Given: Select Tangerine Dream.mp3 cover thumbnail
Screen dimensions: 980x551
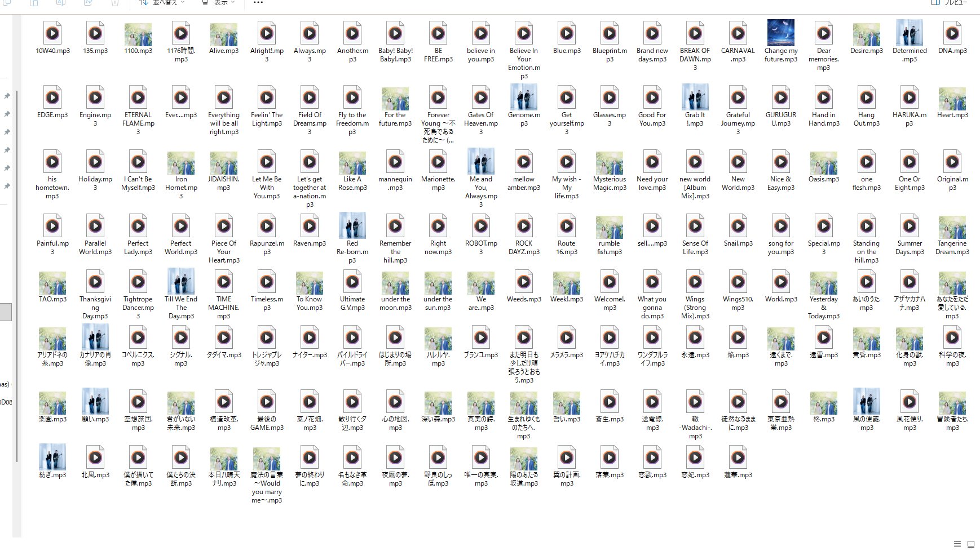Looking at the screenshot, I should 952,228.
